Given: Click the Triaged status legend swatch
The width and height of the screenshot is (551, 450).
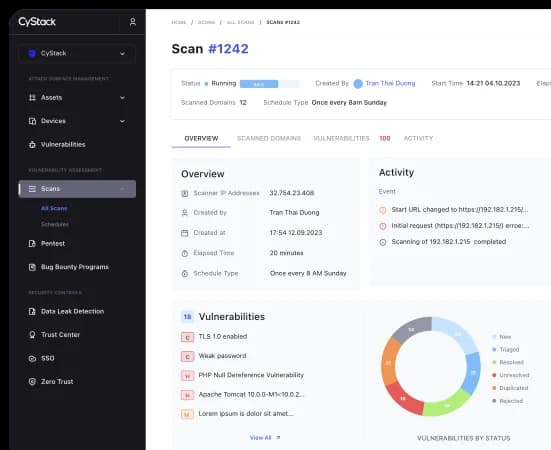Looking at the screenshot, I should 494,350.
